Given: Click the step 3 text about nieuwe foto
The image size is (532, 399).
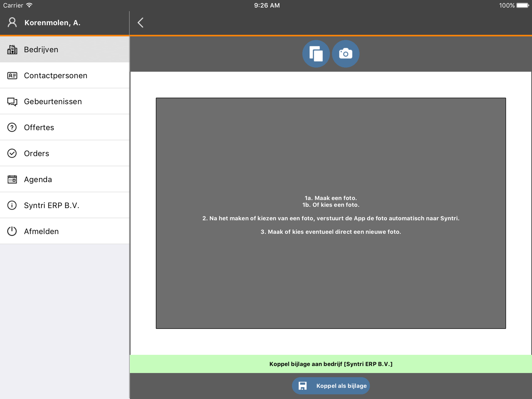Looking at the screenshot, I should (331, 232).
